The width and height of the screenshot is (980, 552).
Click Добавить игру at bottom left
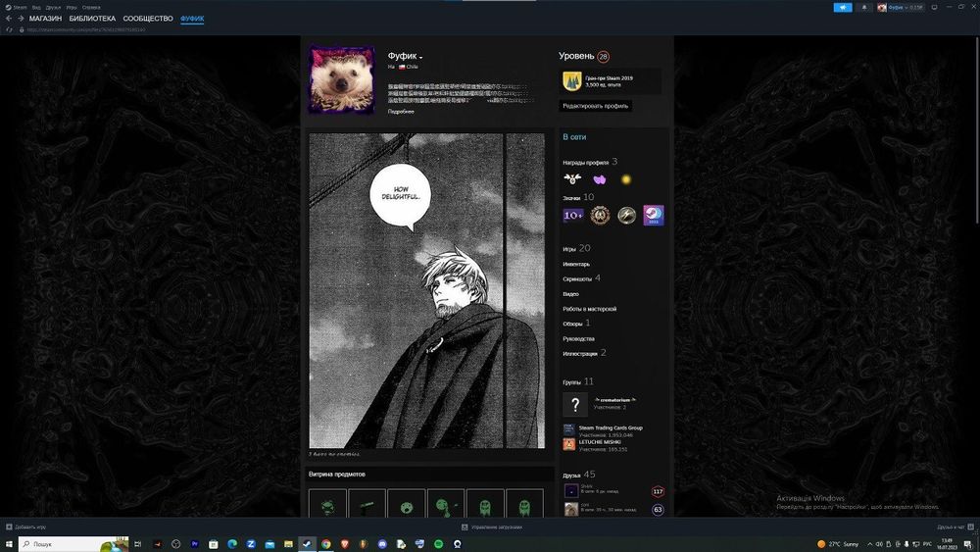[x=25, y=527]
